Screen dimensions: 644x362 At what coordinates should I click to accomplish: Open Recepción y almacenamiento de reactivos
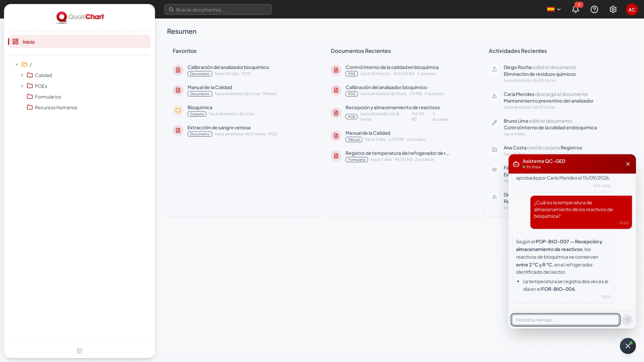pyautogui.click(x=392, y=107)
